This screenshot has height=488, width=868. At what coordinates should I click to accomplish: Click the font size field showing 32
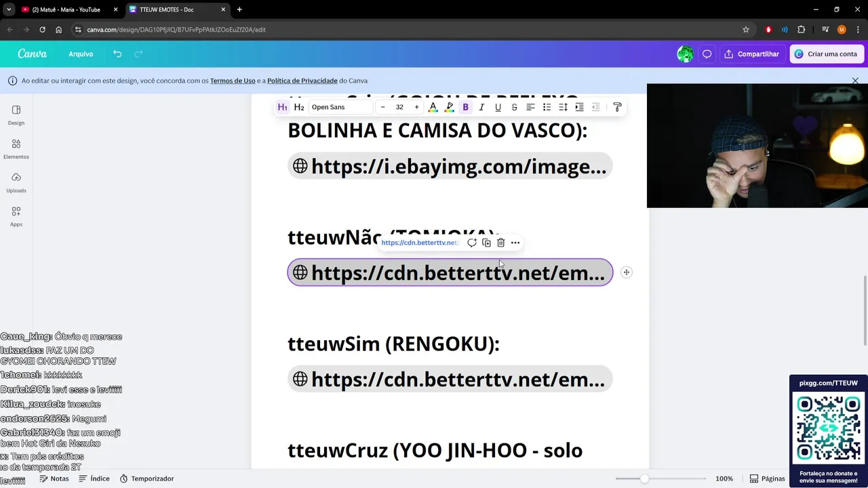pyautogui.click(x=399, y=107)
